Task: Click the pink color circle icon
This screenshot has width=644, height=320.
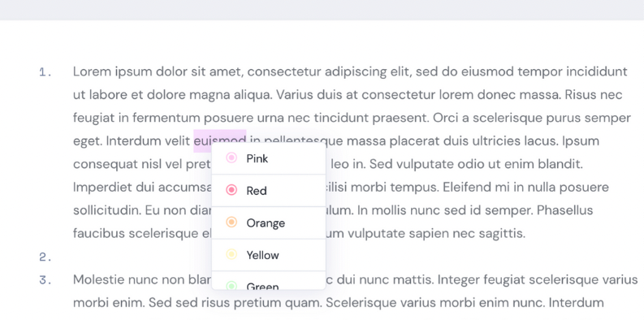Action: tap(231, 158)
